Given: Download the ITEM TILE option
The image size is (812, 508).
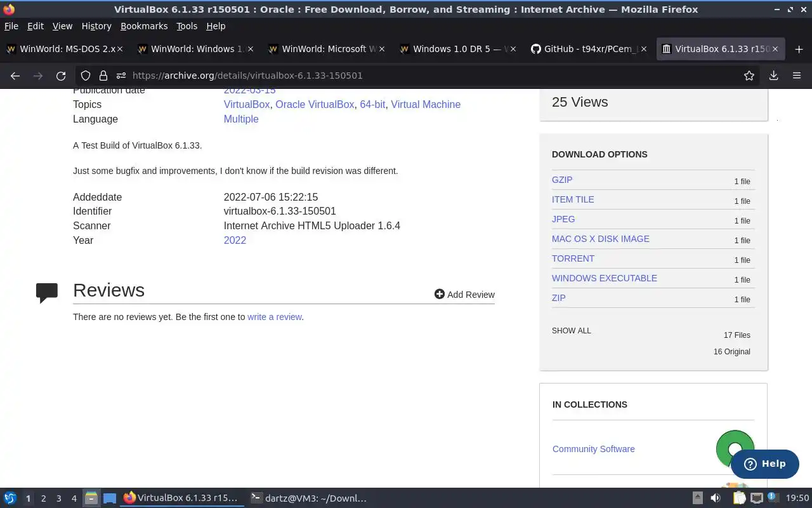Looking at the screenshot, I should click(573, 199).
